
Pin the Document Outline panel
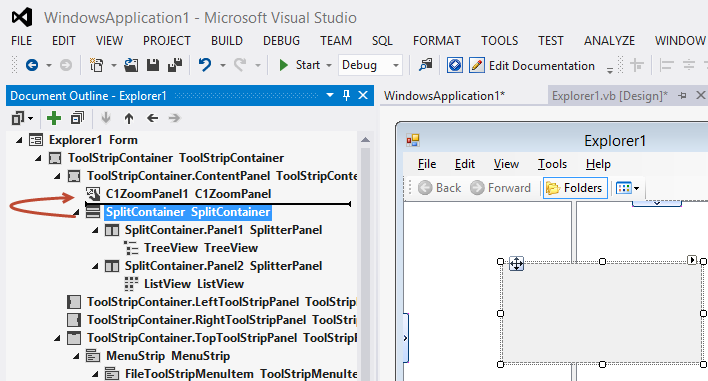point(346,95)
